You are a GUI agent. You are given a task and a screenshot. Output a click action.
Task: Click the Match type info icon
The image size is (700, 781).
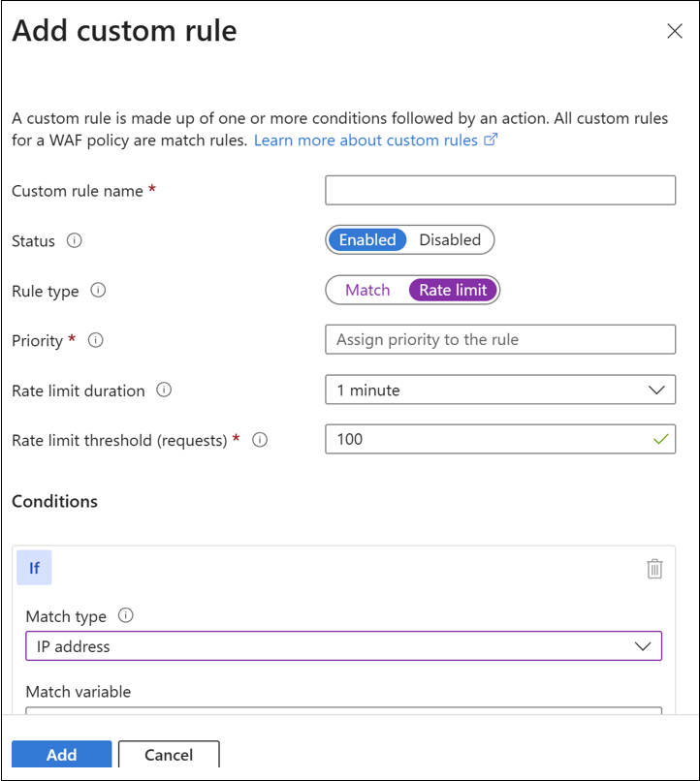(x=125, y=615)
